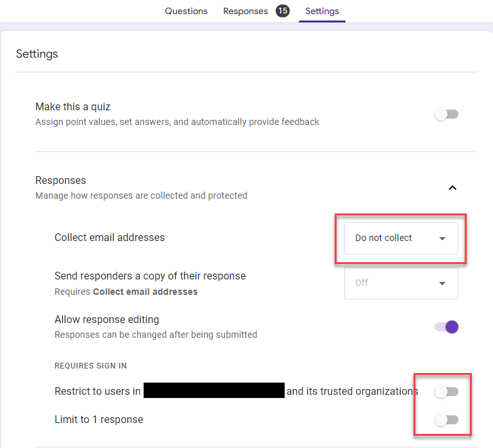The height and width of the screenshot is (448, 493).
Task: Toggle Restrict to users in organization switch
Action: pos(446,391)
